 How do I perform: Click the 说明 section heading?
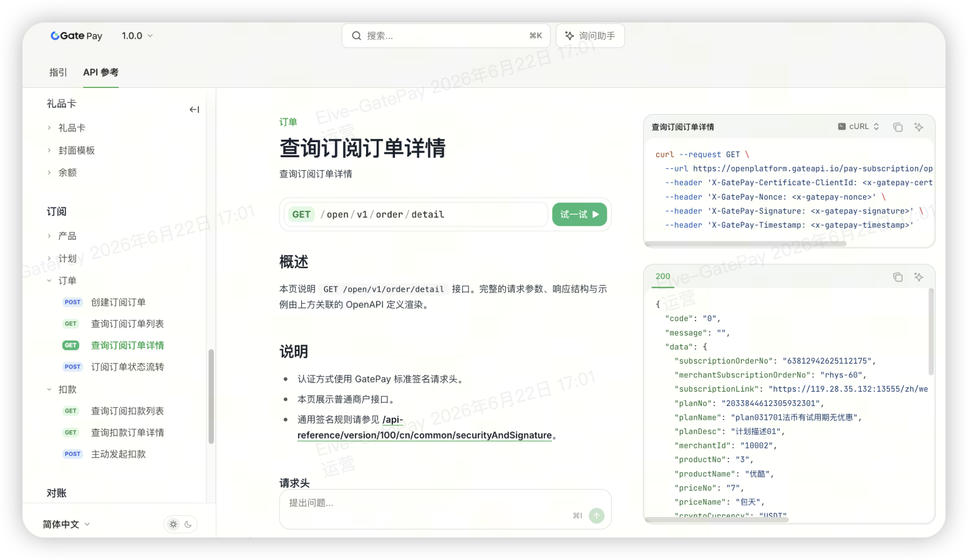[x=294, y=352]
